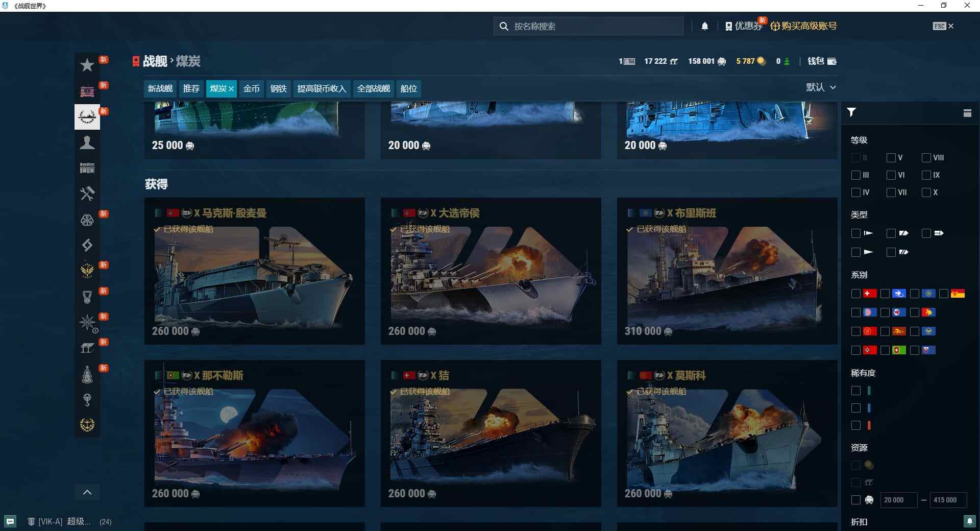Click the crossed tools modernization icon
This screenshot has width=980, height=531.
point(87,194)
